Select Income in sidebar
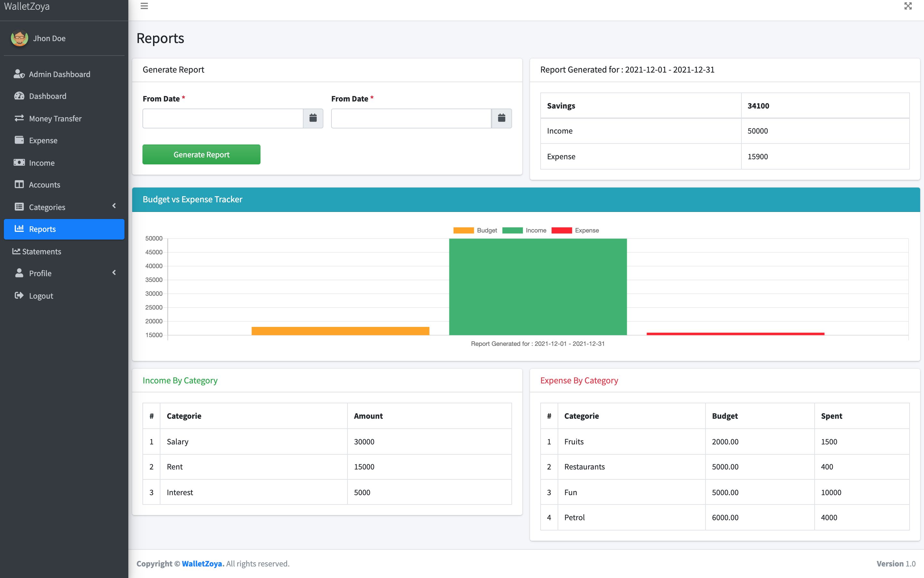Viewport: 924px width, 578px height. (x=64, y=163)
